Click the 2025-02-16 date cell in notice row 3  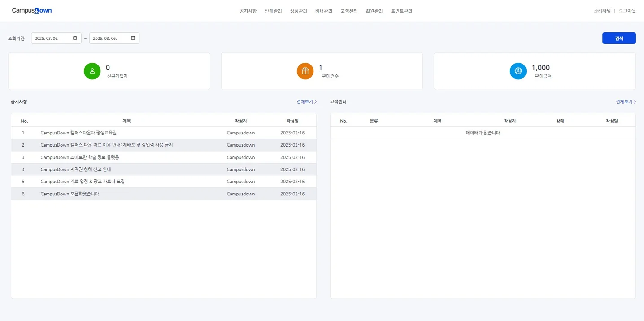292,157
